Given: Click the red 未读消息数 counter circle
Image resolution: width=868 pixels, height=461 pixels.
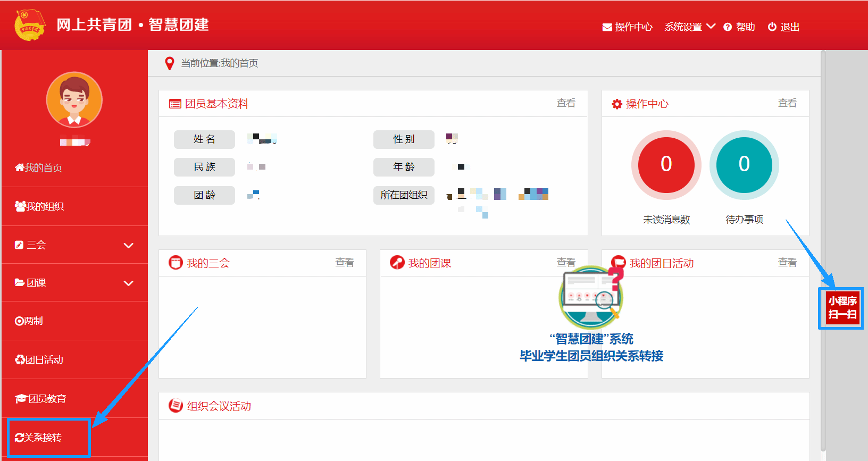Looking at the screenshot, I should pyautogui.click(x=666, y=165).
